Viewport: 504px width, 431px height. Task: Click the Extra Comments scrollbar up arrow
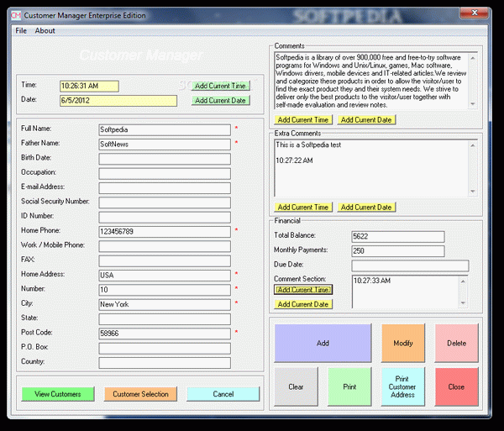pos(472,145)
